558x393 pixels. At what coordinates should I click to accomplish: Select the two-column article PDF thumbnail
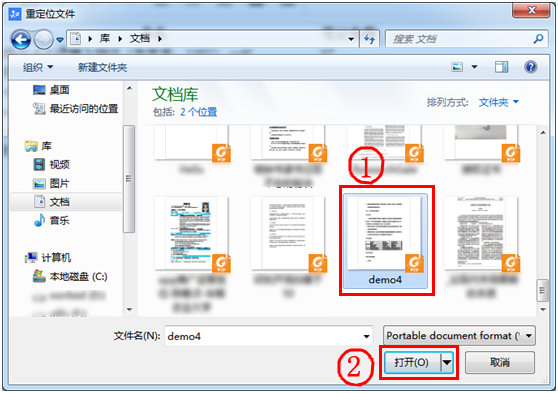click(481, 235)
